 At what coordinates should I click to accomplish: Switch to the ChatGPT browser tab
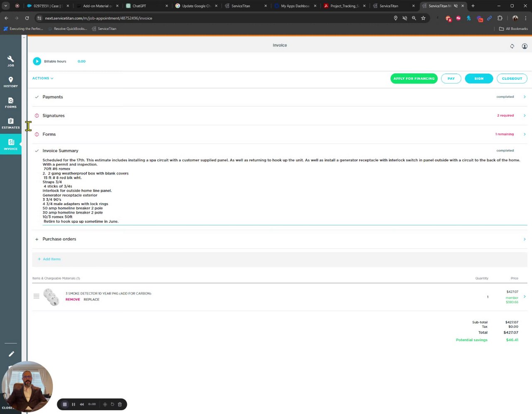[146, 6]
